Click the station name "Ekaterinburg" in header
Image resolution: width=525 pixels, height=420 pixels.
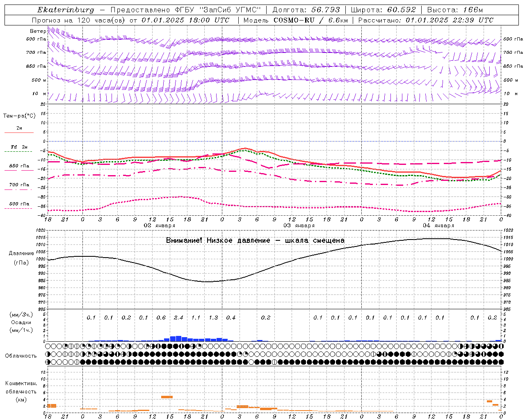click(66, 10)
